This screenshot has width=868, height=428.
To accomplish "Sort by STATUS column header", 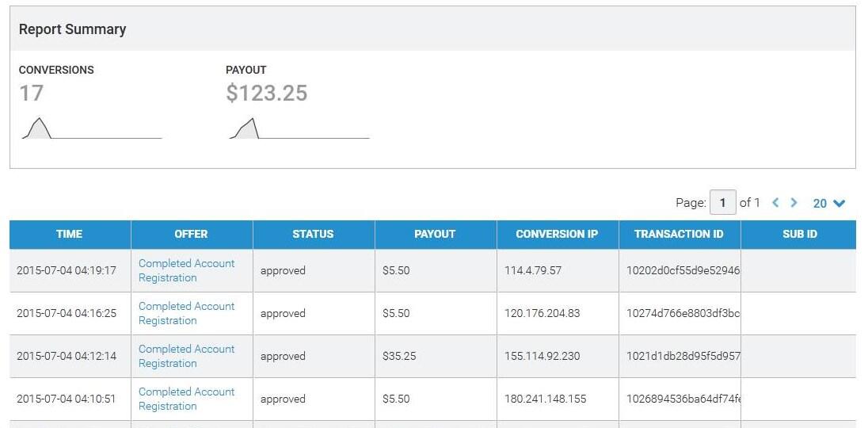I will click(314, 234).
